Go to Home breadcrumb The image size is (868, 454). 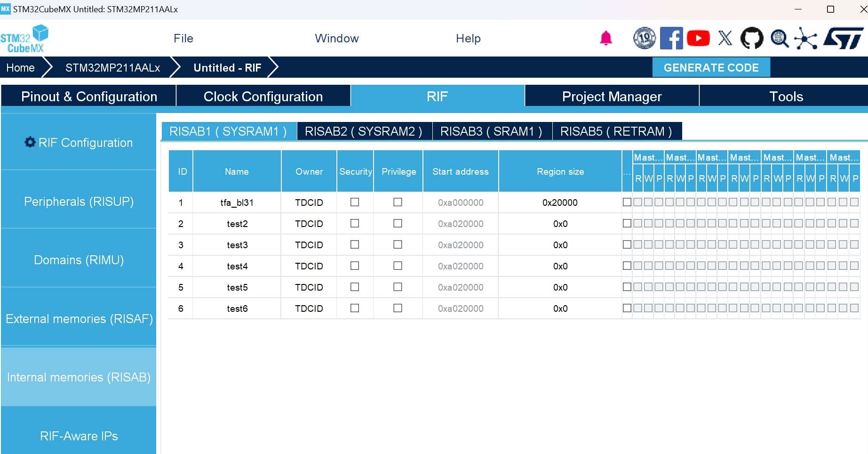click(x=20, y=68)
